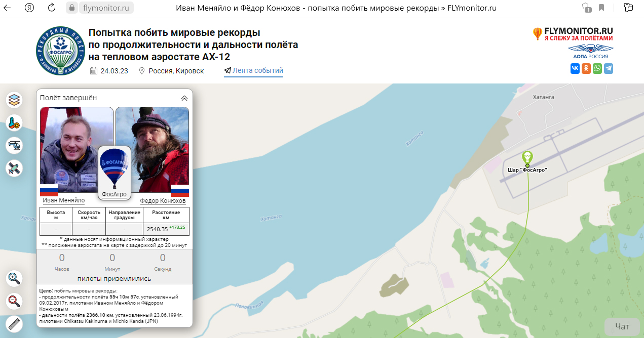This screenshot has width=644, height=338.
Task: Click the Высота м column header
Action: pos(56,215)
